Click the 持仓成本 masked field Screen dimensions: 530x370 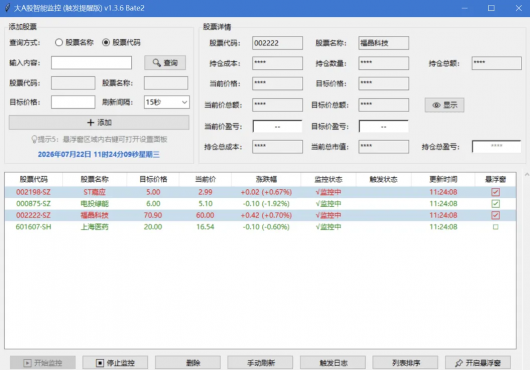[x=277, y=63]
